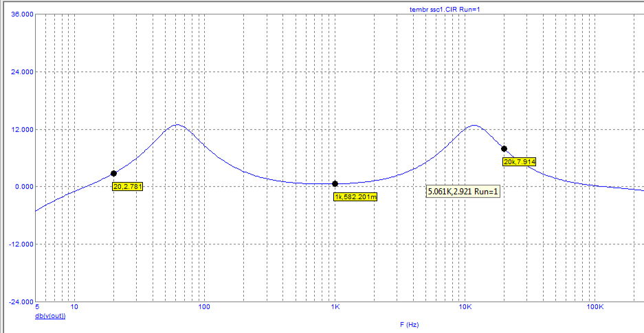Screen dimensions: 644x333
Task: Click the db(v(out)) trace label
Action: 51,316
